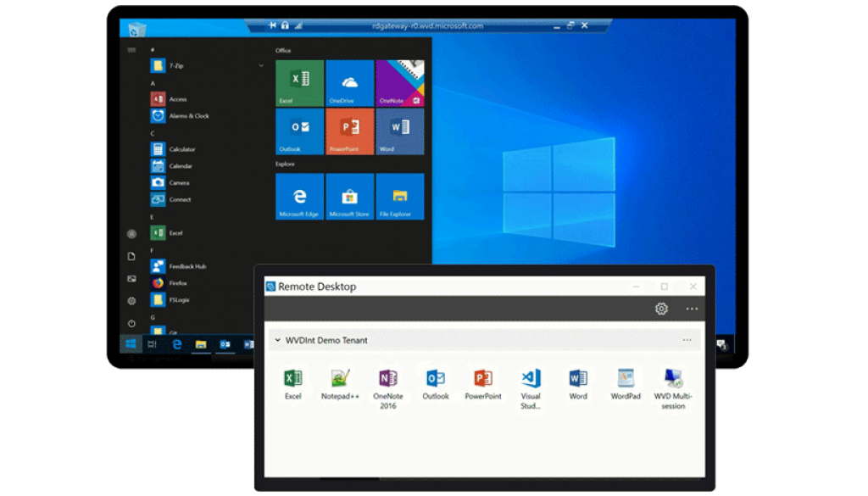
Task: Open Documents from the Start sidebar
Action: [x=131, y=256]
